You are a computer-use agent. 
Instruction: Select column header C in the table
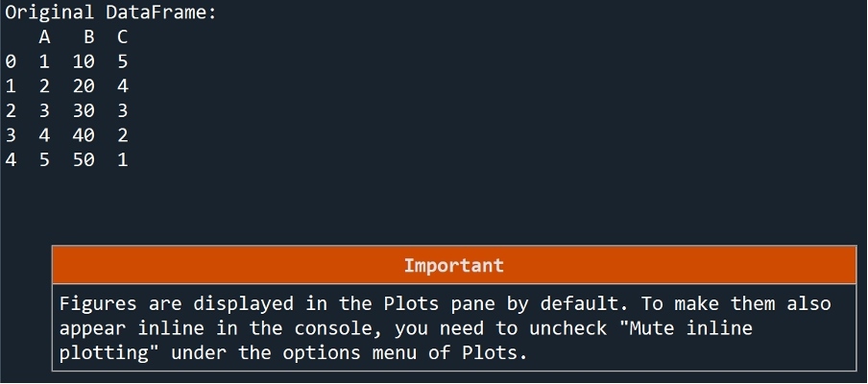pos(122,37)
